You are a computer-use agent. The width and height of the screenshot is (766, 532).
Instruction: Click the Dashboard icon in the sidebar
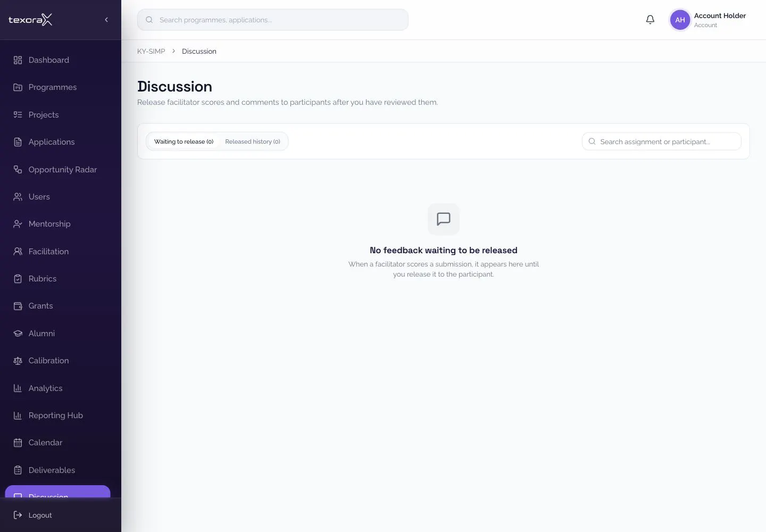pos(18,60)
